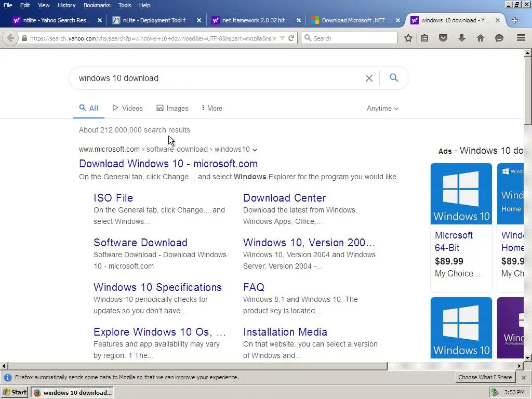Dismiss the Firefox data notification bar
The width and height of the screenshot is (532, 399).
point(524,377)
